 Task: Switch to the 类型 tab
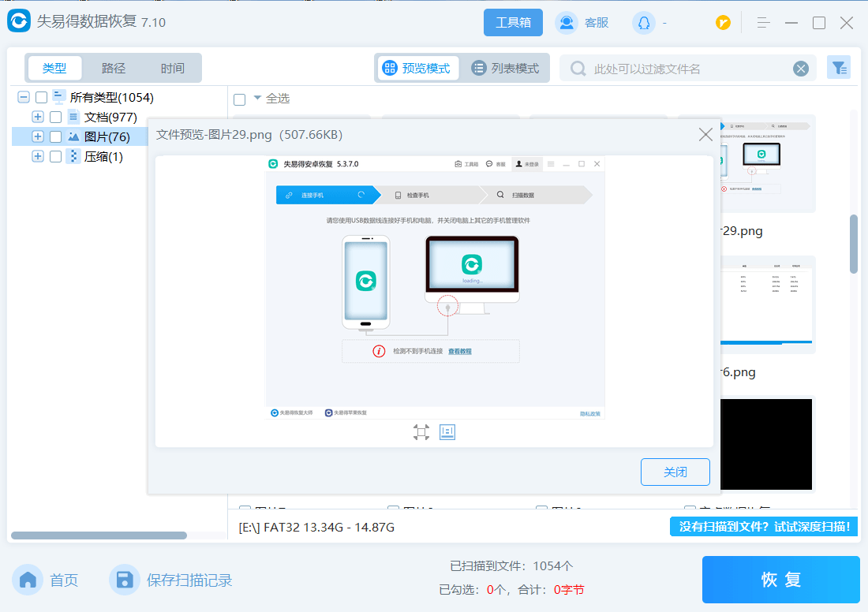(54, 68)
